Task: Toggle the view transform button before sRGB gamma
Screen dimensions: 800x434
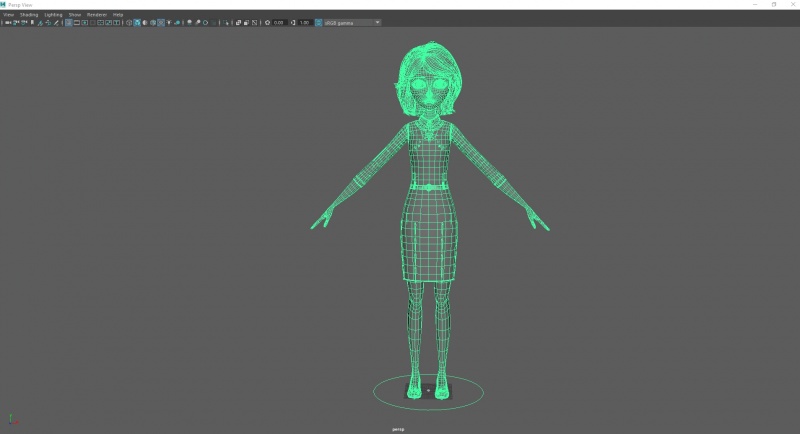Action: click(318, 22)
